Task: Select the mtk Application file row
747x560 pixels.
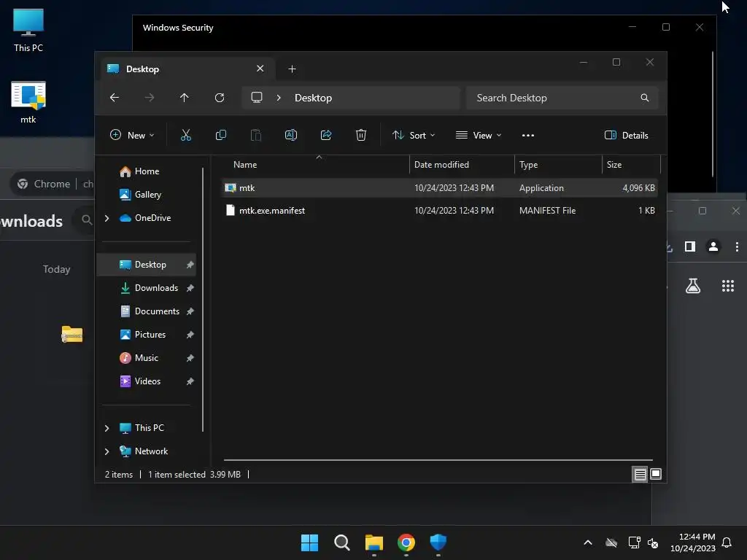Action: pos(440,188)
